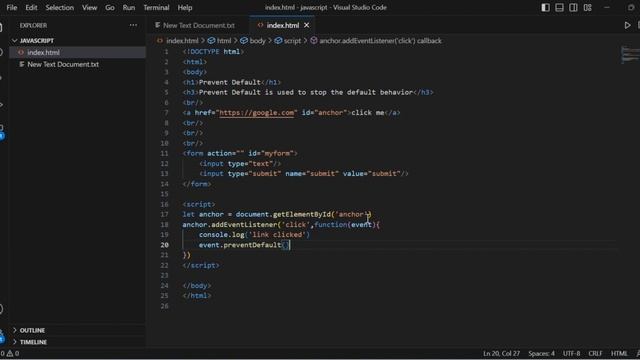Click errors and warnings status indicator

pos(10,353)
